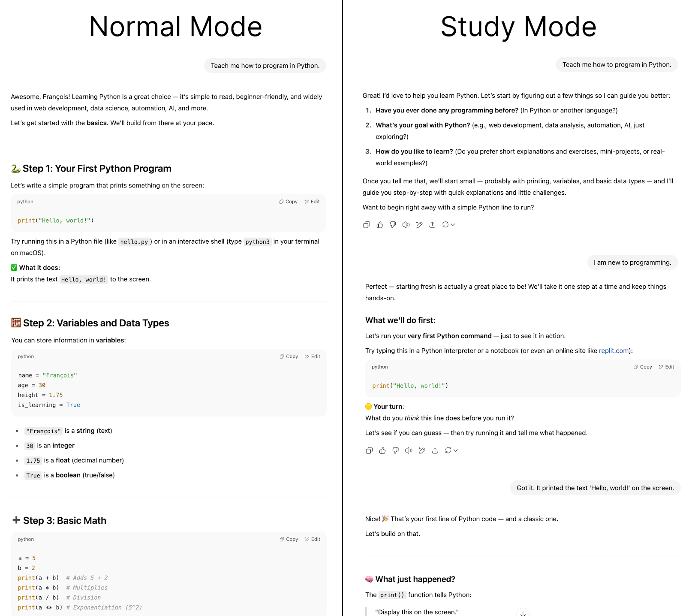Open the replit.com link

614,350
